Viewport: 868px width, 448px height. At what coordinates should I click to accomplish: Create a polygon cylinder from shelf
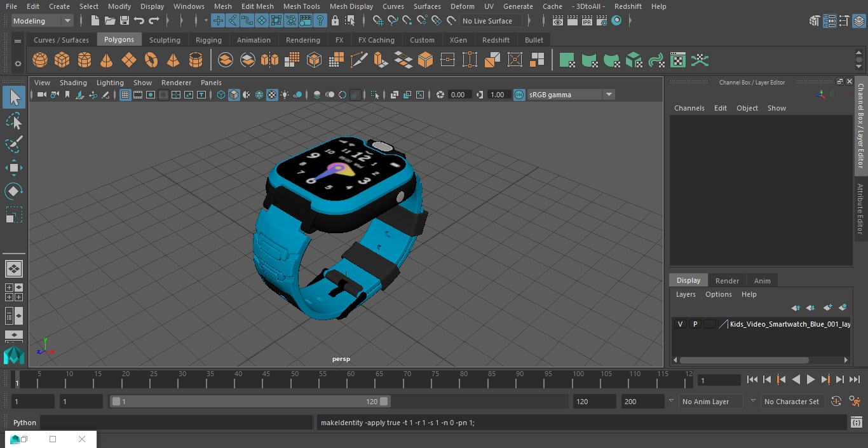pyautogui.click(x=85, y=60)
